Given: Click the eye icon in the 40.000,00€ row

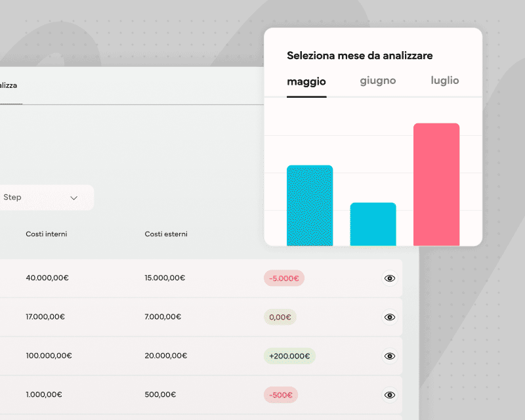Looking at the screenshot, I should click(390, 278).
